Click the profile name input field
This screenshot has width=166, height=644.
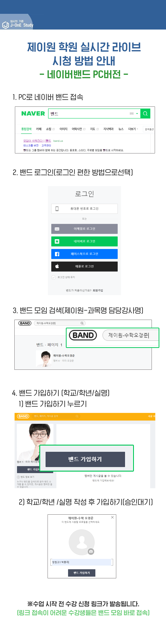[x=82, y=562]
